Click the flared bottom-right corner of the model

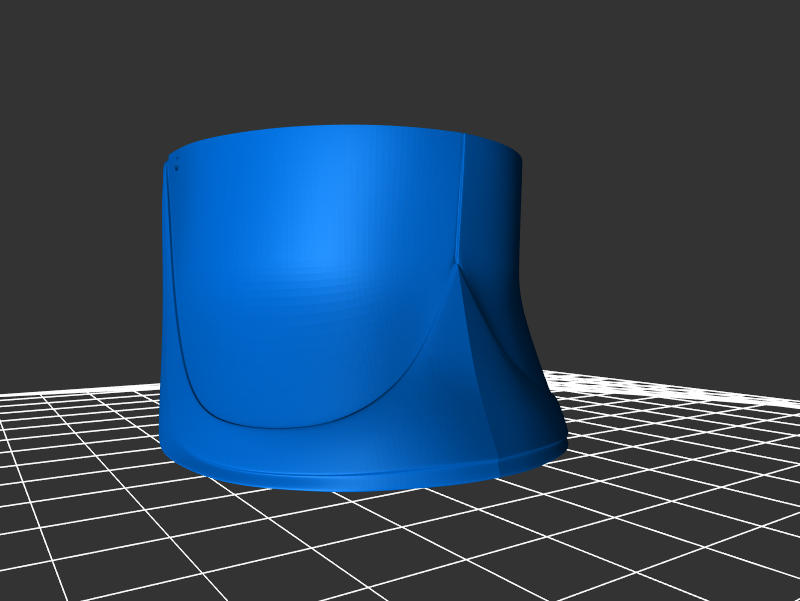(x=555, y=438)
